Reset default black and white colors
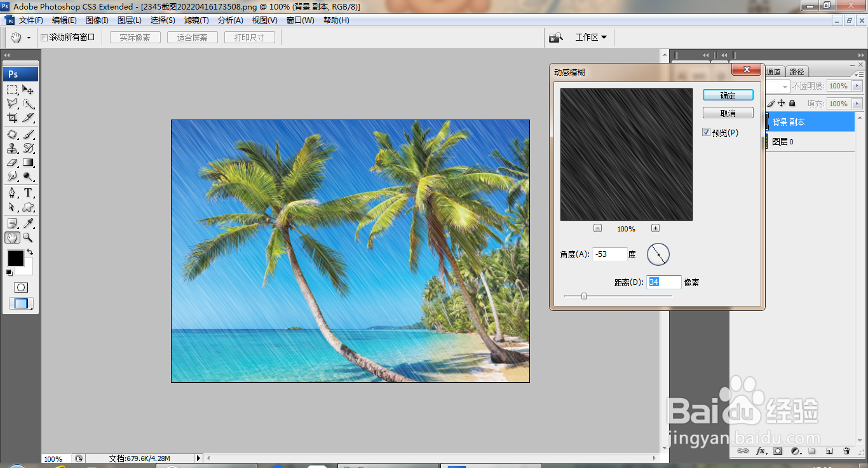Screen dimensions: 868x468 coord(9,273)
